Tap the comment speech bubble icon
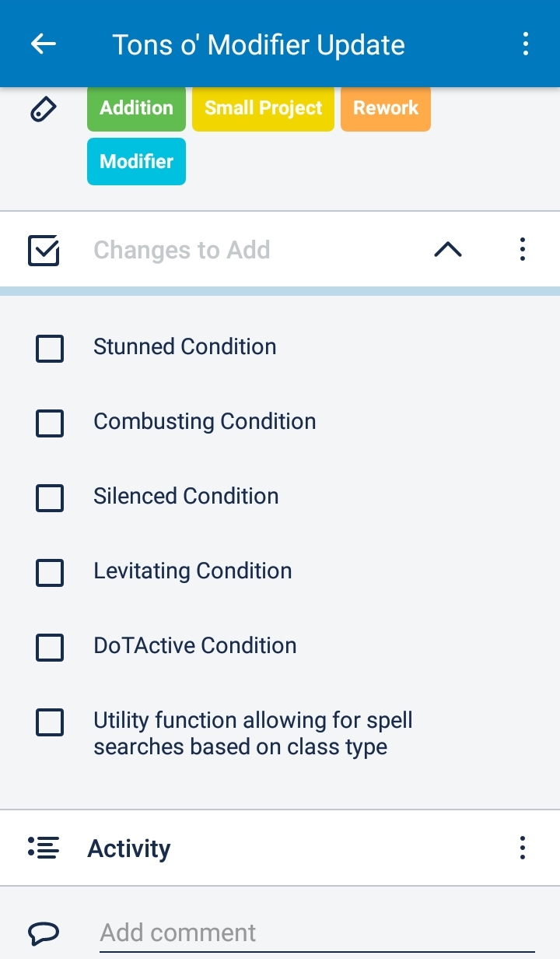Image resolution: width=560 pixels, height=959 pixels. click(x=44, y=932)
